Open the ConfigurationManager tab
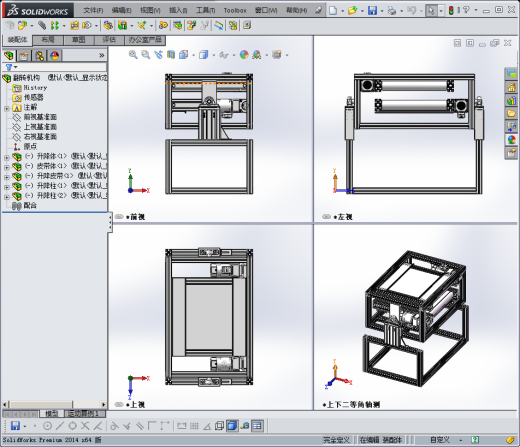This screenshot has width=520, height=447. pos(39,55)
